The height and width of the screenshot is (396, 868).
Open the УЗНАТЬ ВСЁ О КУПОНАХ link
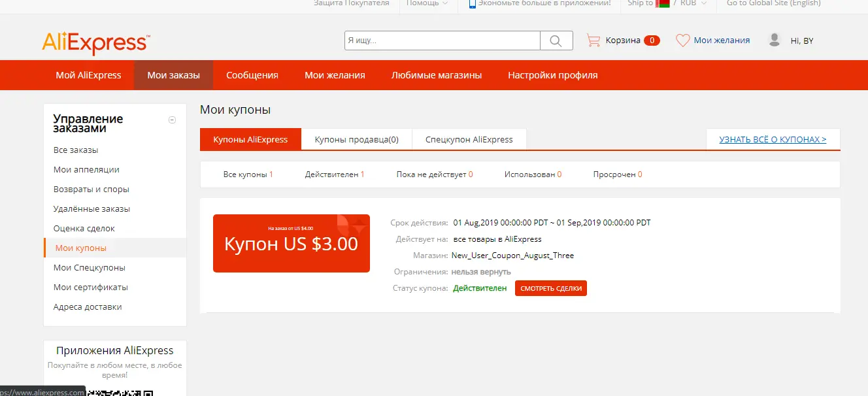[773, 139]
